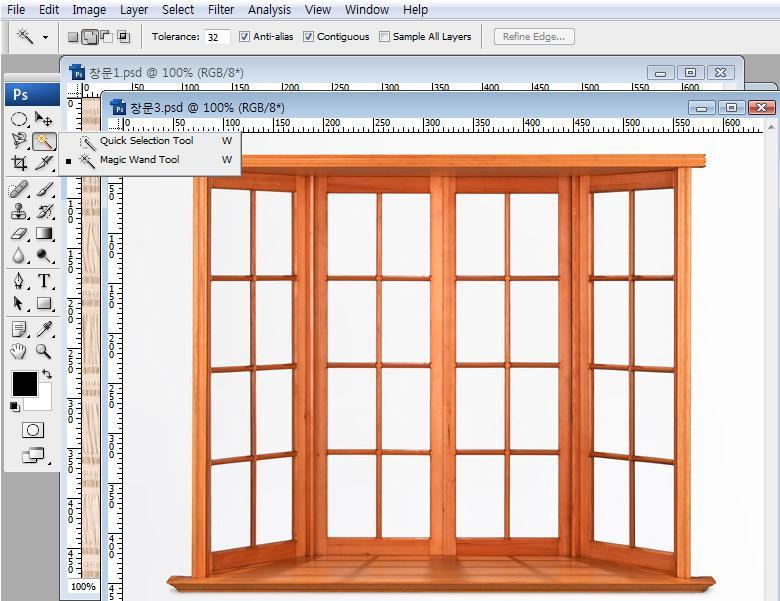The width and height of the screenshot is (780, 601).
Task: Disable the Anti-alias checkbox
Action: pos(245,37)
